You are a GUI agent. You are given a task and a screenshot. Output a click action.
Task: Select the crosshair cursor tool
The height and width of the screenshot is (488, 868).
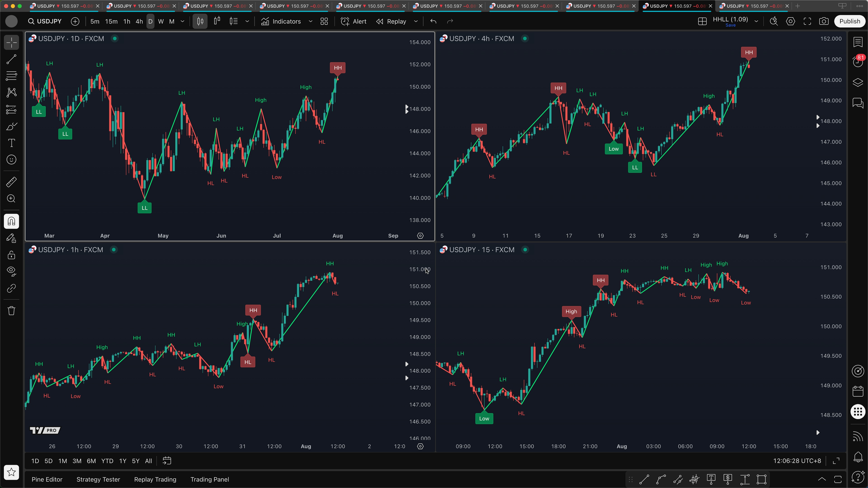coord(12,43)
